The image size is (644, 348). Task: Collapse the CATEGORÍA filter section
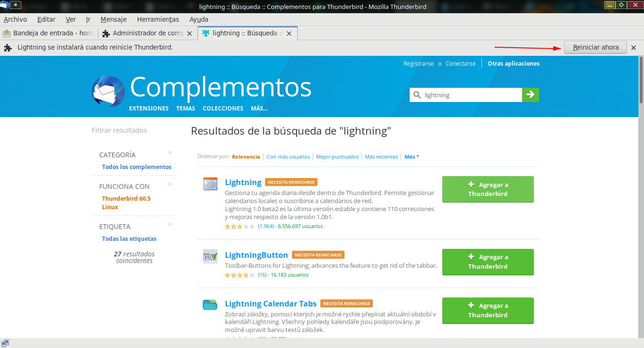pyautogui.click(x=170, y=153)
